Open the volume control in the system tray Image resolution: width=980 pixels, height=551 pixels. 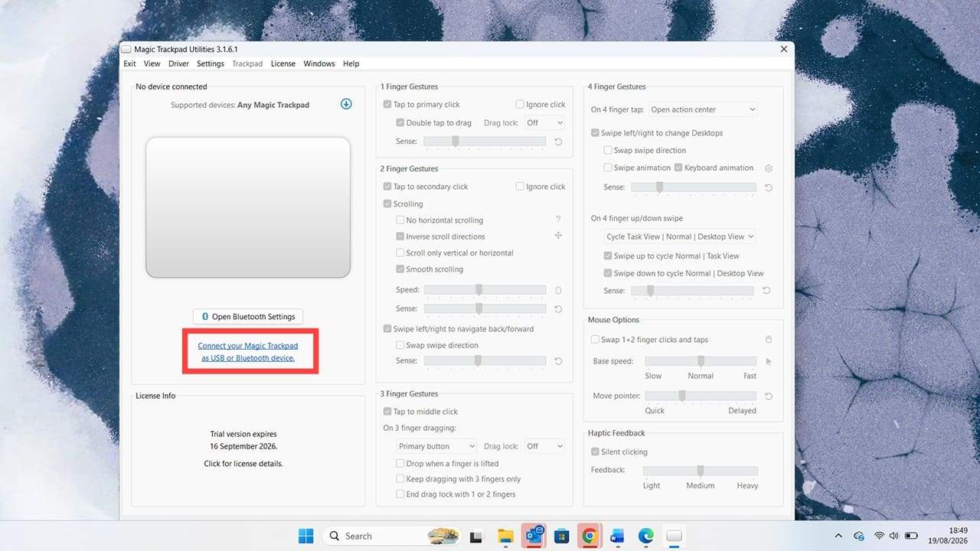894,536
